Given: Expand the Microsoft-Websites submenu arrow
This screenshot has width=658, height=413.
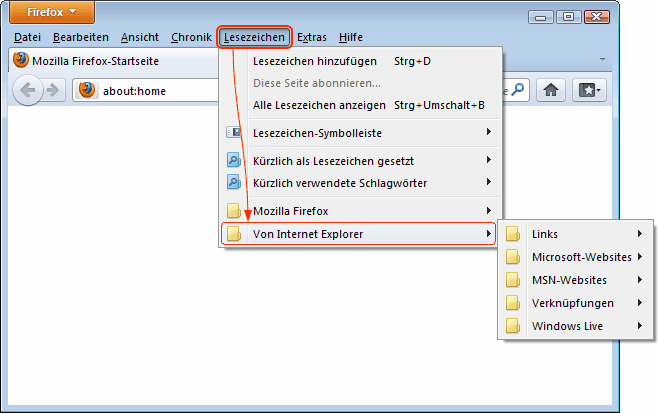Looking at the screenshot, I should (640, 256).
